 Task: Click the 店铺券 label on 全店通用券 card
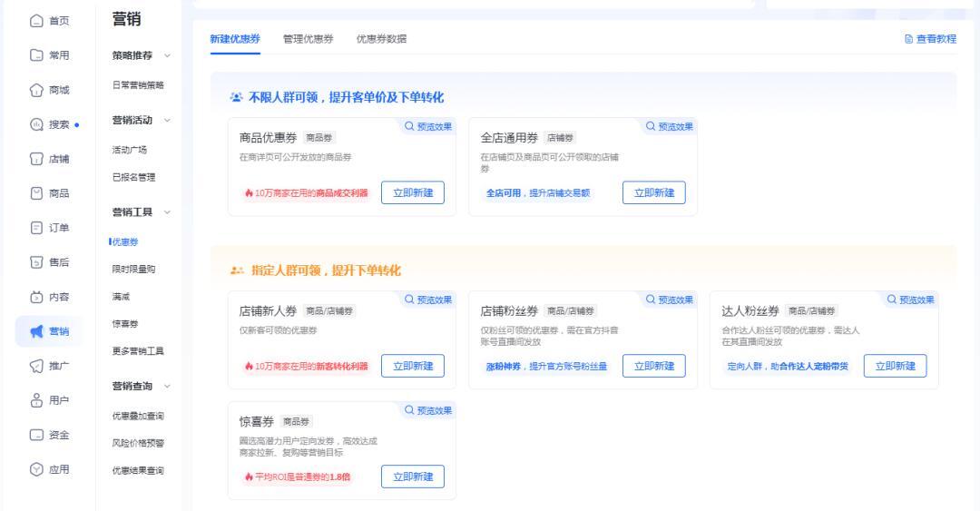(x=560, y=138)
